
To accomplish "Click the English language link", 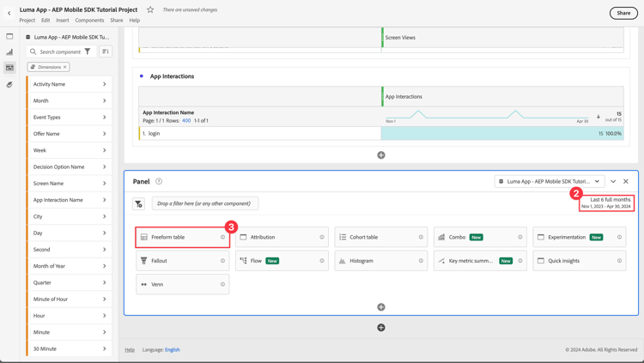I will click(x=172, y=349).
